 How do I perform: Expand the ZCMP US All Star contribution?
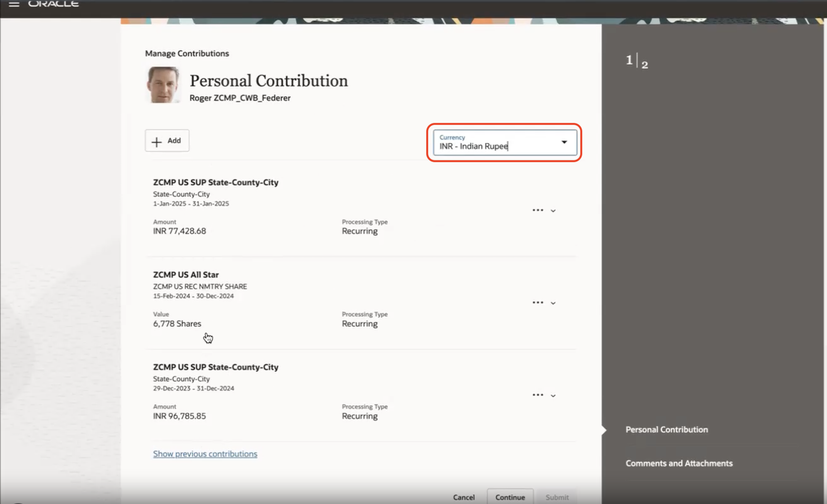point(553,303)
